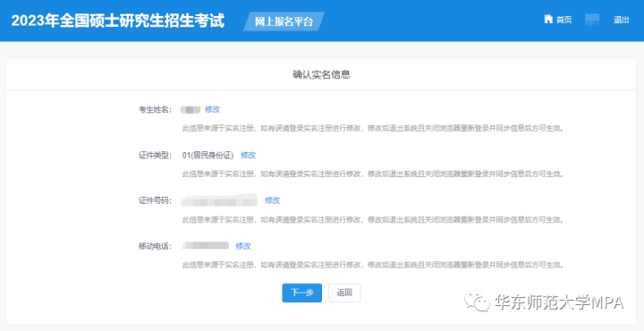Click the blurred 证件号码 value

pyautogui.click(x=220, y=200)
